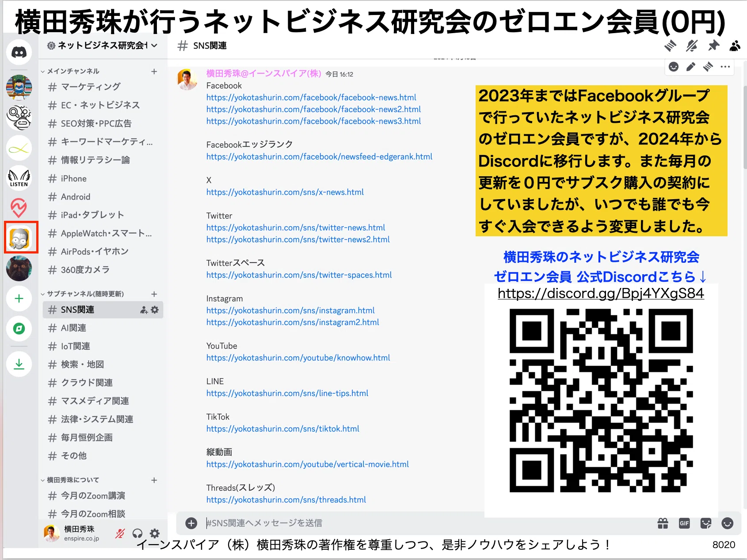Click the Download Apps arrow icon
Viewport: 747px width, 560px height.
(19, 364)
